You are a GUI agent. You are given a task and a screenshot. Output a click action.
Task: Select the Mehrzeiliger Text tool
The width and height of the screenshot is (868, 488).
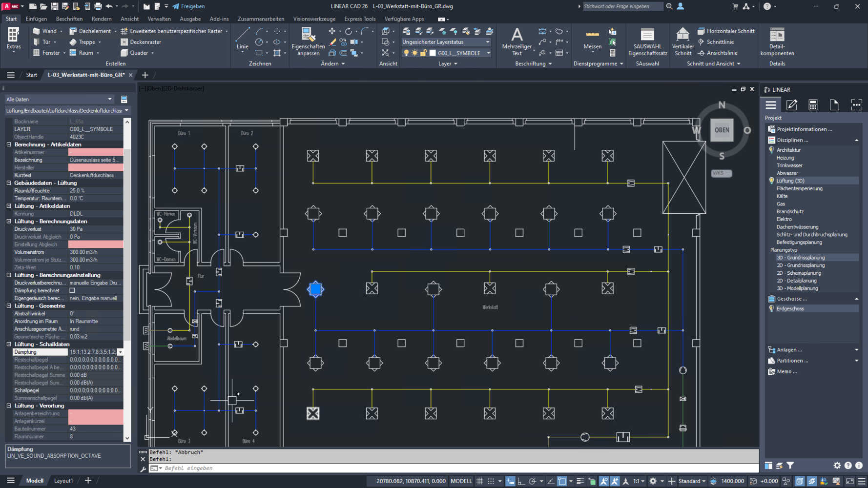tap(517, 41)
